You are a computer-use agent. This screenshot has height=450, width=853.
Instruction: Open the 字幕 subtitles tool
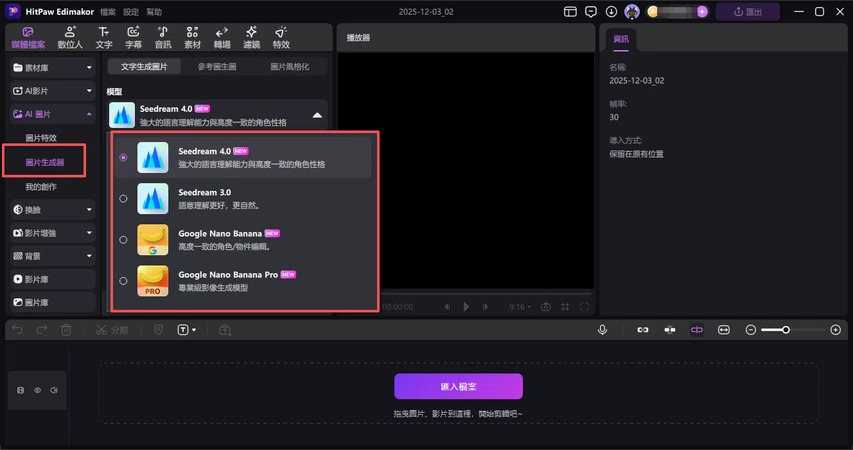[x=133, y=38]
